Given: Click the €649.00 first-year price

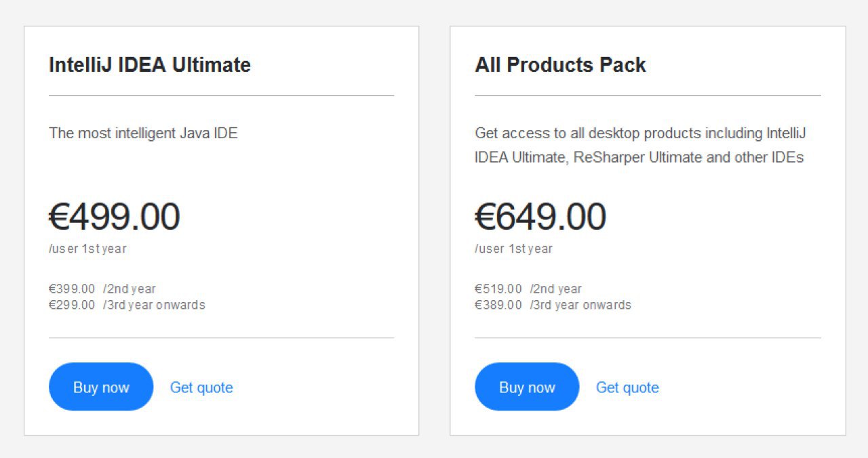Looking at the screenshot, I should [540, 217].
